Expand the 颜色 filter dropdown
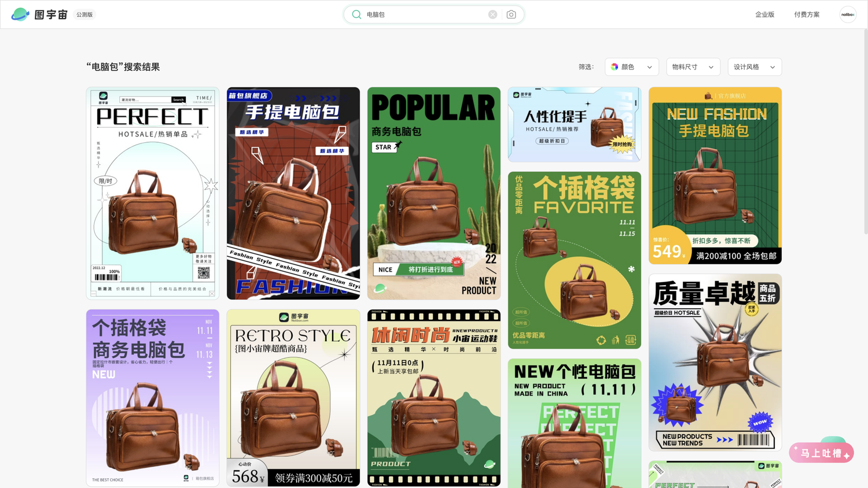The image size is (868, 488). (632, 67)
